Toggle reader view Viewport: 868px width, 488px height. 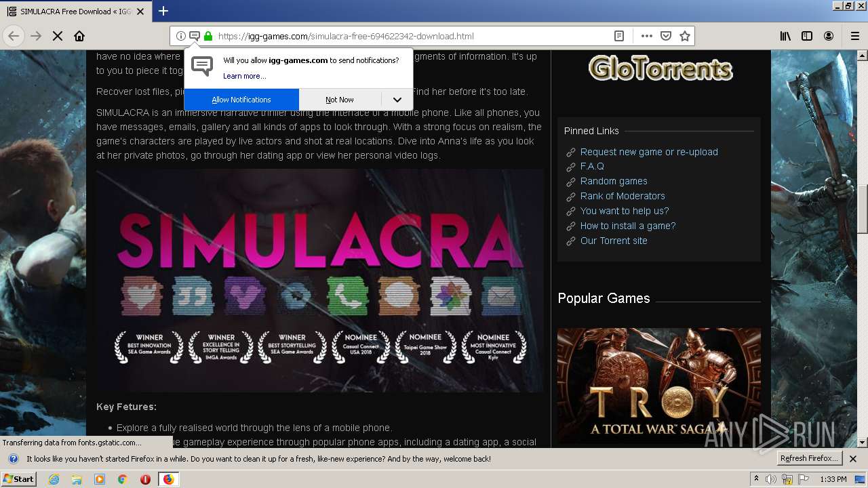click(x=618, y=36)
